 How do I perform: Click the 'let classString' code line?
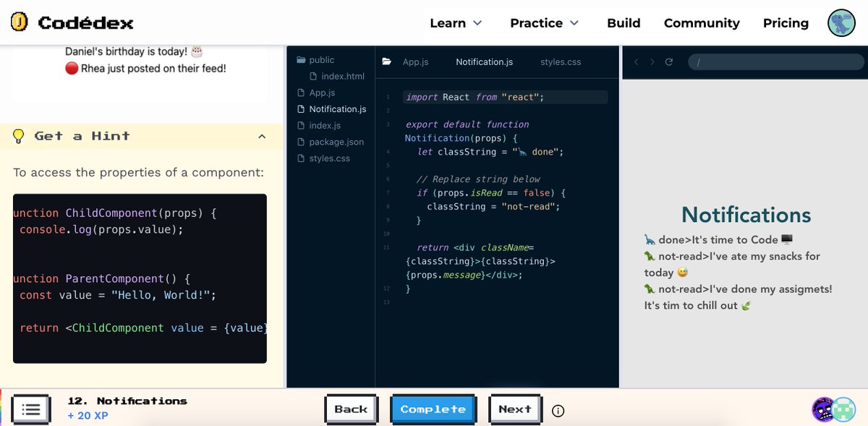tap(490, 152)
